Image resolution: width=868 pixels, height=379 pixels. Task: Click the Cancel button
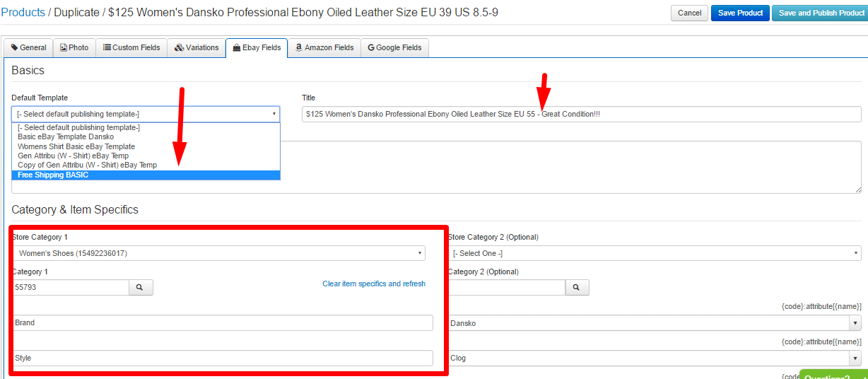point(689,13)
